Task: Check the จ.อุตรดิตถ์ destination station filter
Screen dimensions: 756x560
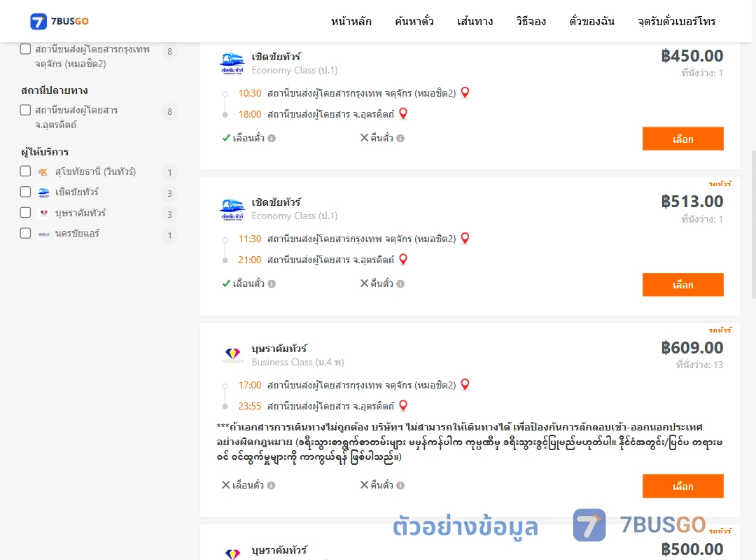Action: [x=26, y=110]
